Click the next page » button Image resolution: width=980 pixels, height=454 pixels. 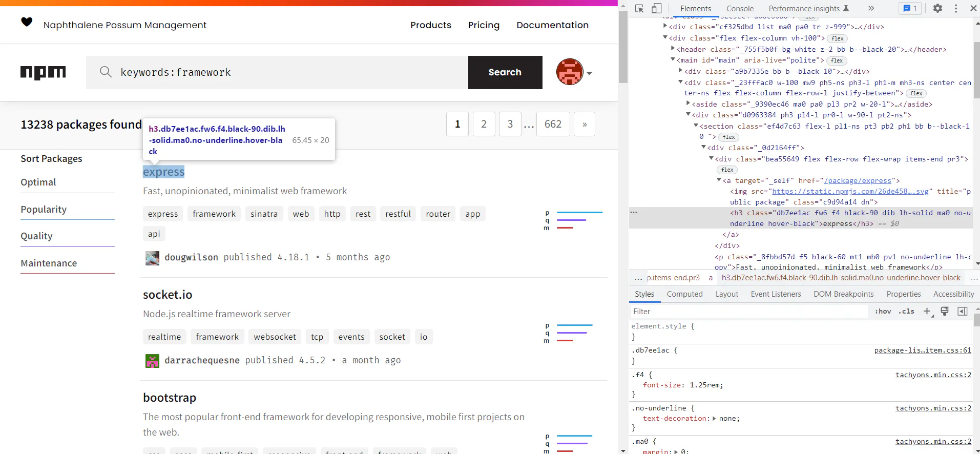[585, 124]
